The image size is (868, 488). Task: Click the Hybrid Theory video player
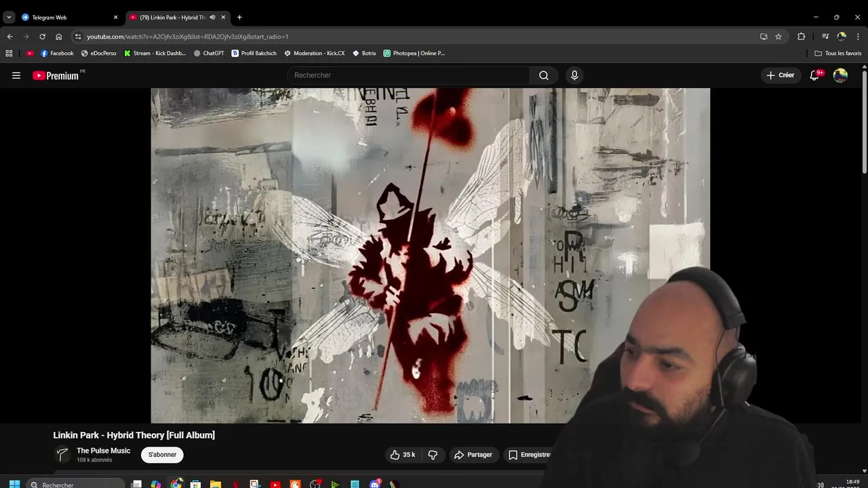[430, 256]
